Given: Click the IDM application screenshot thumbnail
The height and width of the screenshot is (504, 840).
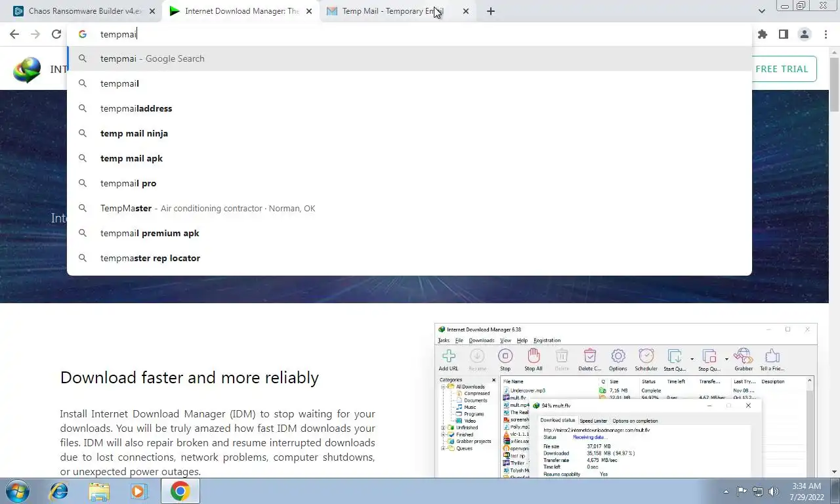Looking at the screenshot, I should click(x=625, y=400).
